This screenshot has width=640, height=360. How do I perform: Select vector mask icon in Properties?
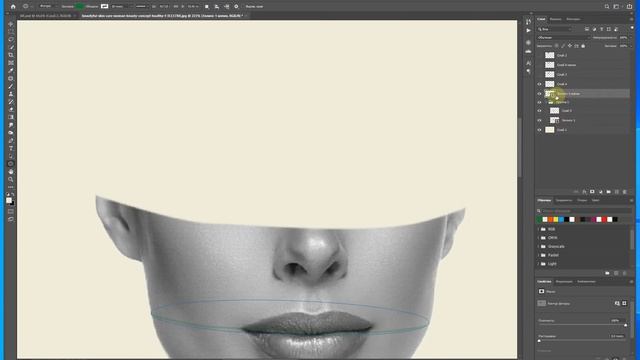point(624,303)
